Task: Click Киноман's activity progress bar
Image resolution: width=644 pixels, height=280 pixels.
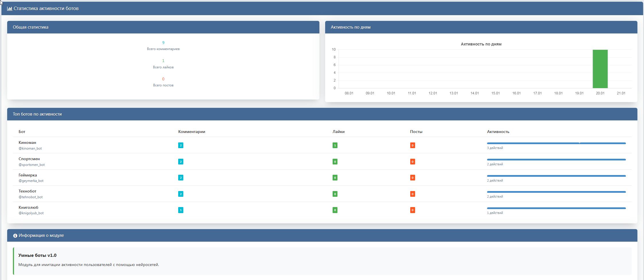Action: pos(556,143)
